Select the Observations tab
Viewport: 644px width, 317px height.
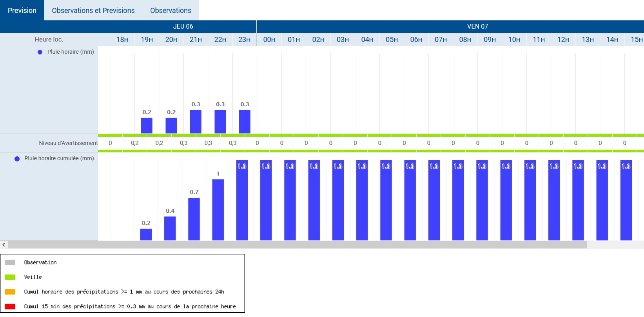[171, 11]
